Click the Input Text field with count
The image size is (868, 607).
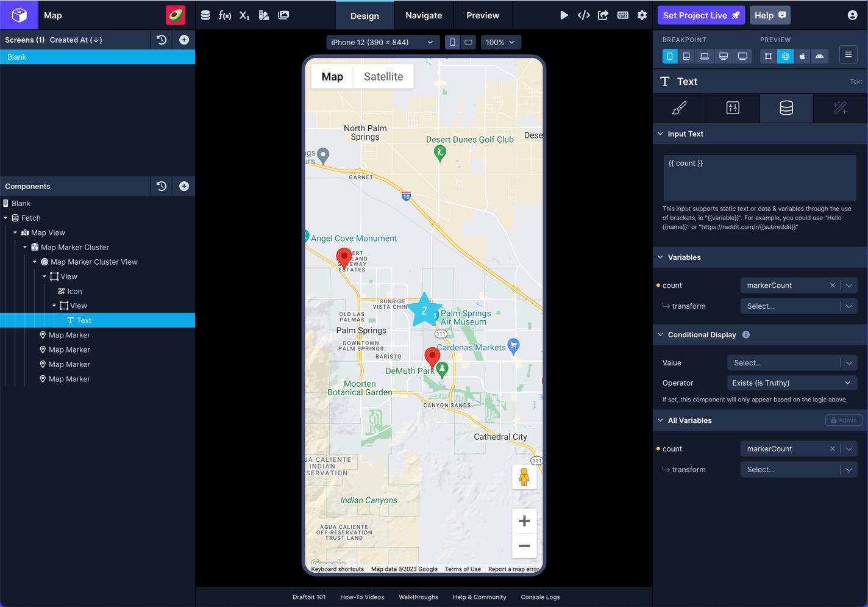(759, 178)
